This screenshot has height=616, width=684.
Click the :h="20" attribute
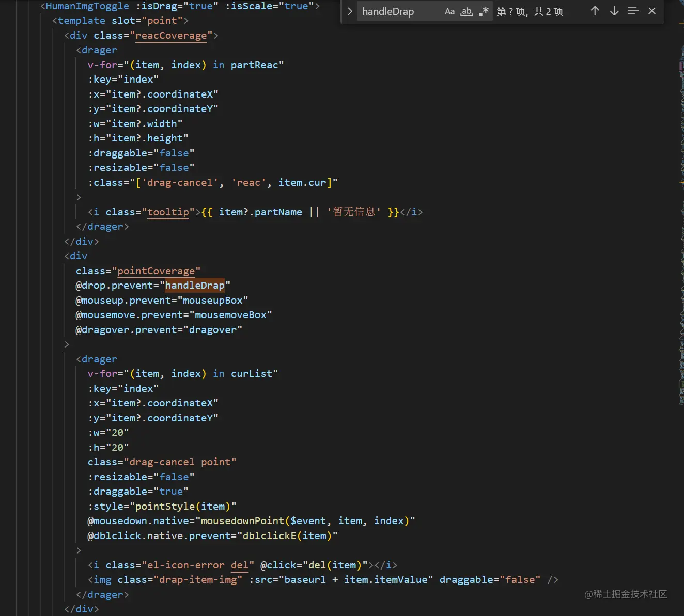[x=108, y=448]
